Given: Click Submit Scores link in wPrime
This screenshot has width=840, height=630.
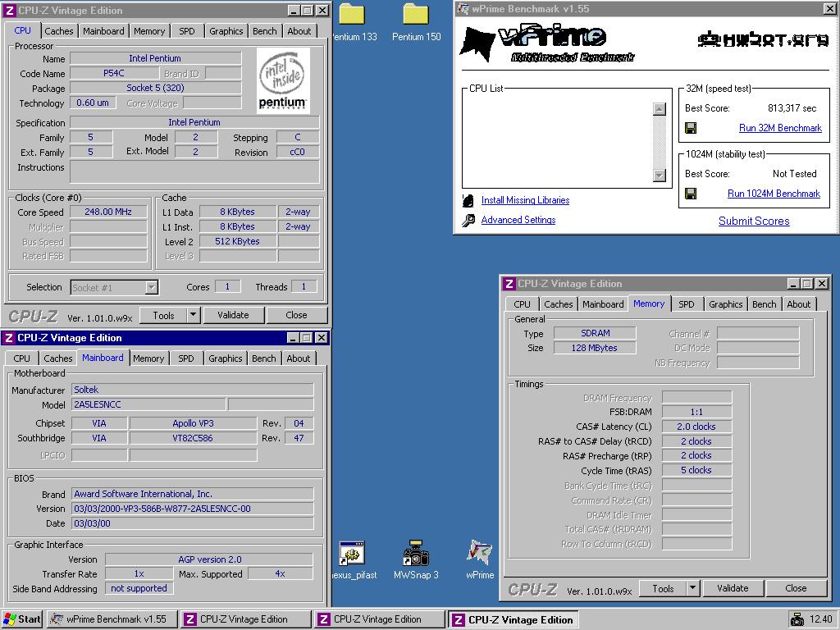Looking at the screenshot, I should pyautogui.click(x=754, y=221).
